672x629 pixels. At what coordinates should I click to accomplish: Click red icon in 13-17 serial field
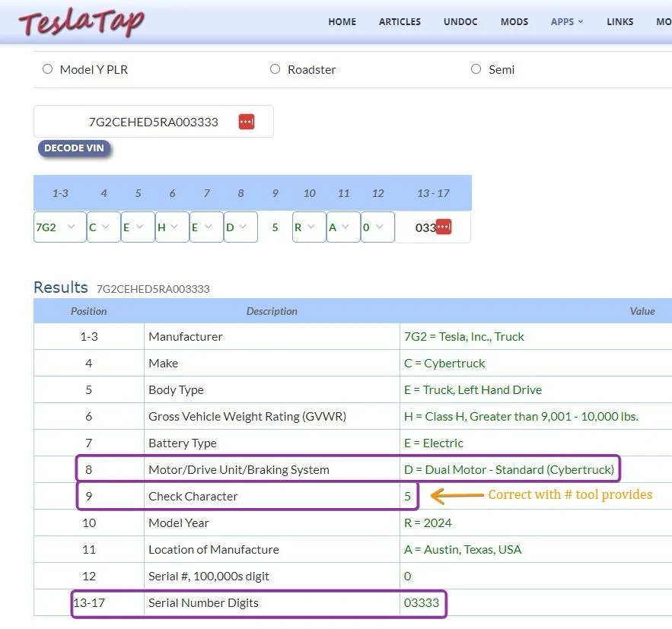click(x=444, y=227)
